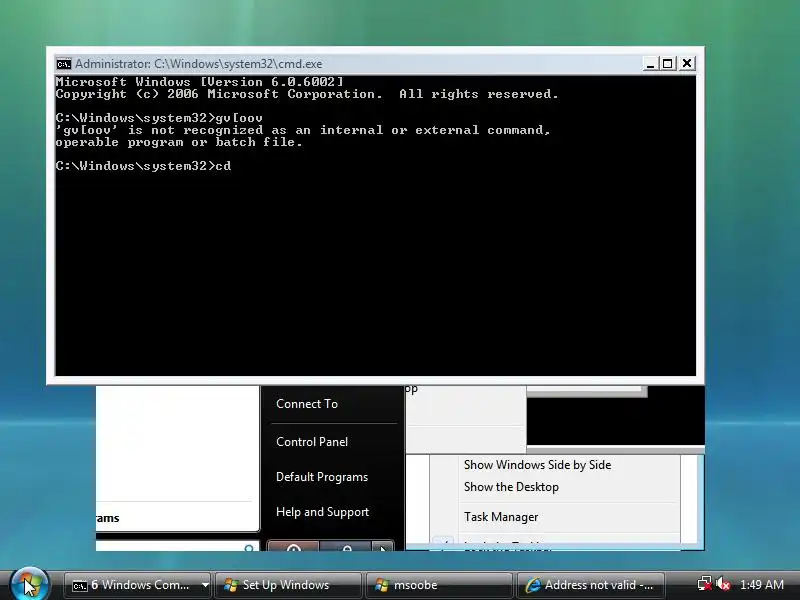Open the cmd.exe title bar system icon
Image resolution: width=800 pixels, height=600 pixels.
tap(64, 64)
